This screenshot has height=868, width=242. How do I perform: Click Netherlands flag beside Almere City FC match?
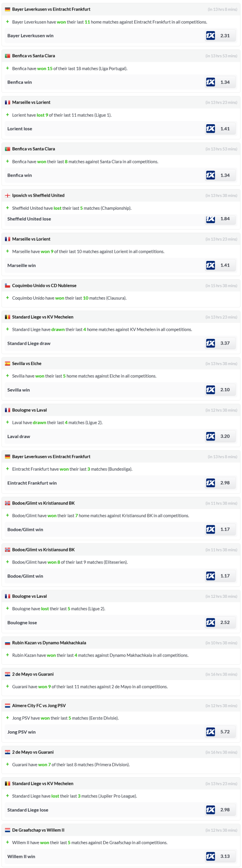7,705
